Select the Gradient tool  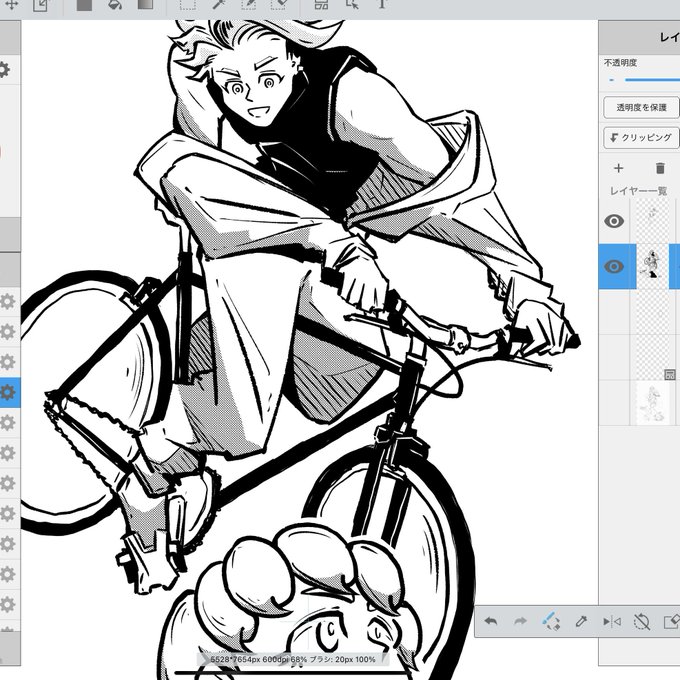[145, 4]
